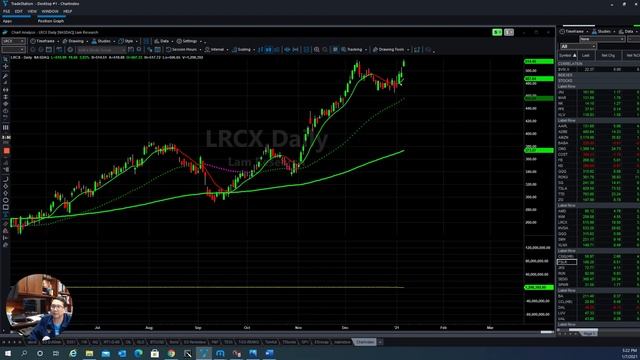Open Studies in the right RadarScreen panel

[604, 31]
